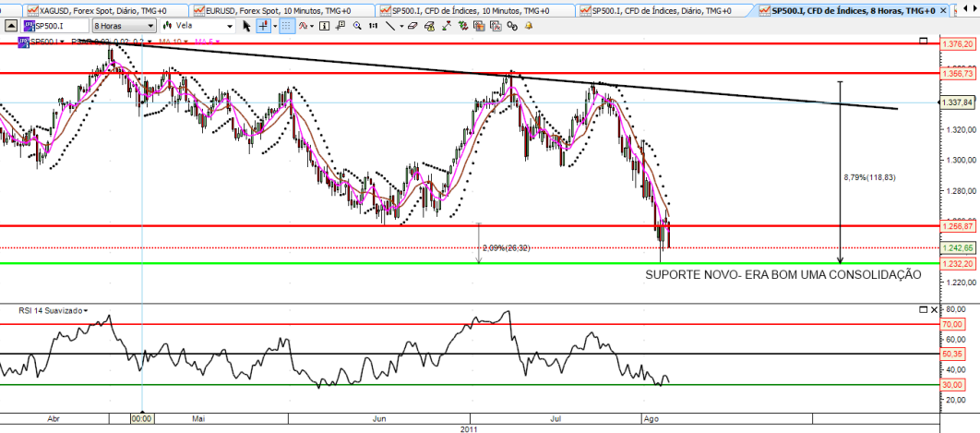Click the 1.256,87 price label
Image resolution: width=980 pixels, height=433 pixels.
(957, 226)
